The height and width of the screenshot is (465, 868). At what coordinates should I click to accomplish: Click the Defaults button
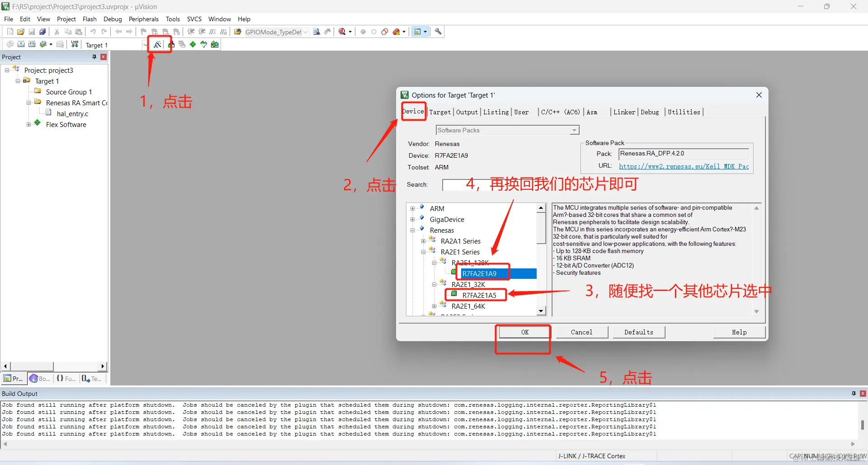(x=639, y=332)
